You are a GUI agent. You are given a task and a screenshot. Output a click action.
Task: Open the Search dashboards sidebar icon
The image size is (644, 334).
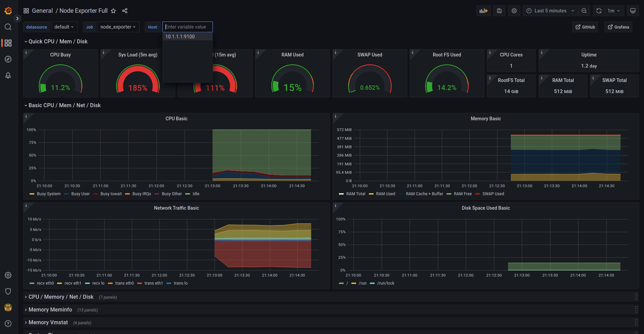point(8,27)
